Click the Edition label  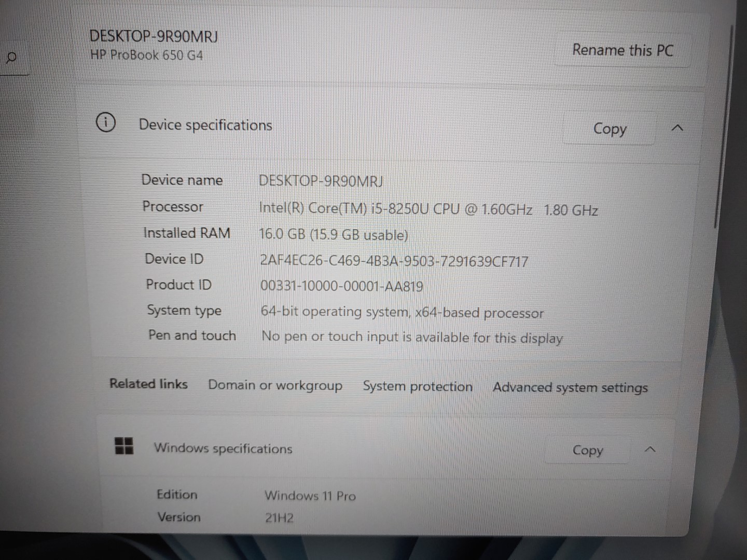click(x=177, y=494)
